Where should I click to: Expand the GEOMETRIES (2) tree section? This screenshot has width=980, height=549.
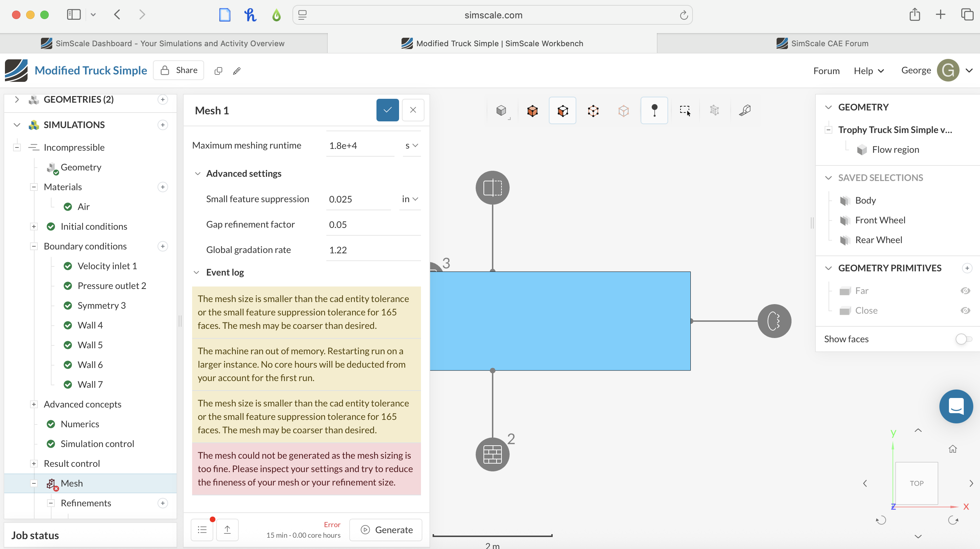[17, 99]
